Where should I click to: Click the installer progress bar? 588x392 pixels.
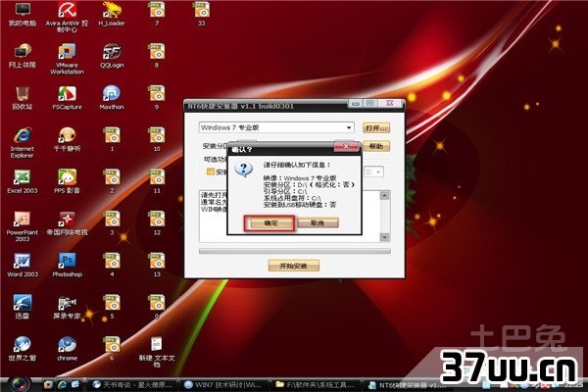coord(294,251)
